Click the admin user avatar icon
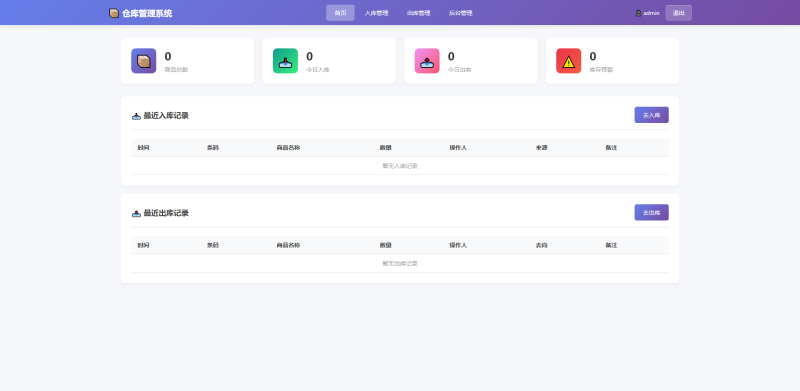Viewport: 800px width, 391px height. pyautogui.click(x=638, y=13)
